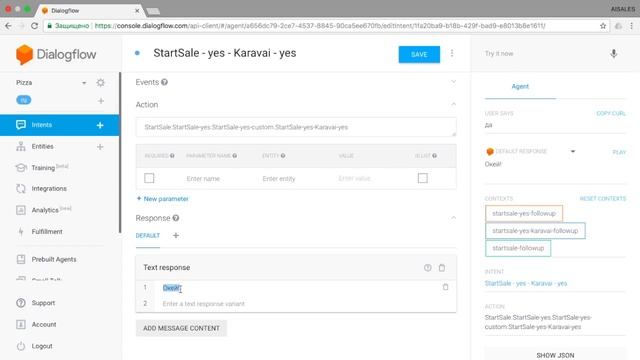Click startsale-followup context chip
This screenshot has height=360, width=640.
[518, 248]
